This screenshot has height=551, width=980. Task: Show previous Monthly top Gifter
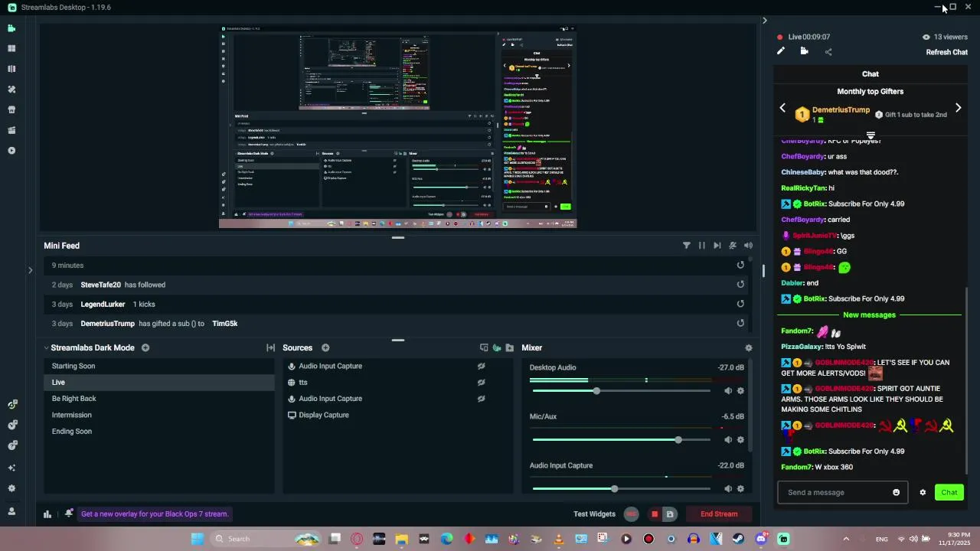click(x=782, y=108)
